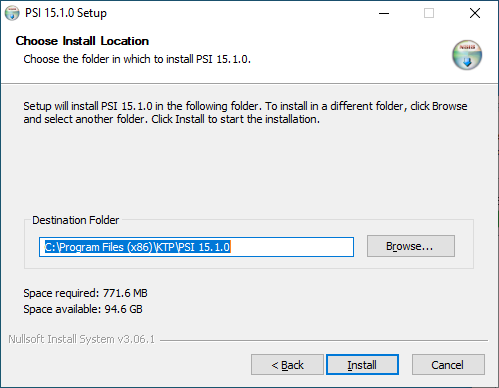Click the highlighted C:\Program Files path text
Image resolution: width=499 pixels, height=388 pixels.
137,247
